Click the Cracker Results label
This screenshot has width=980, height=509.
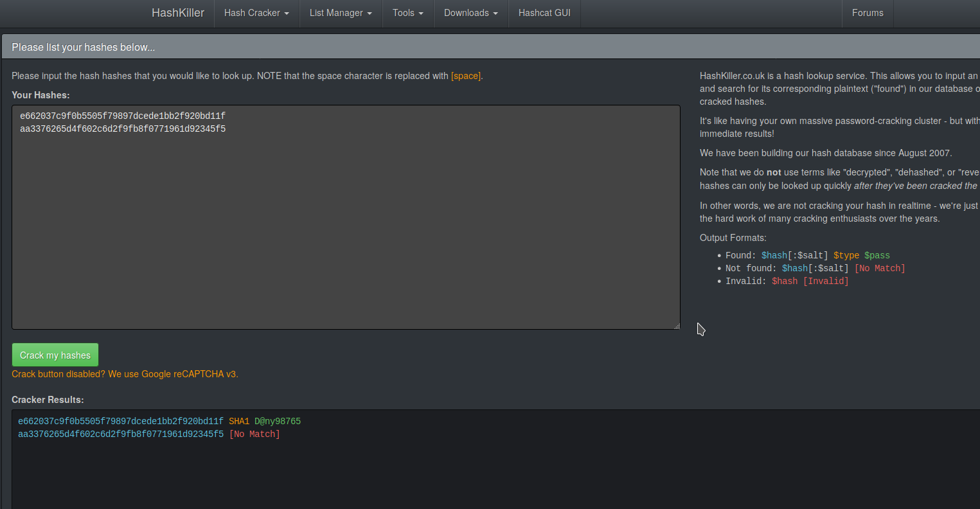pyautogui.click(x=48, y=400)
